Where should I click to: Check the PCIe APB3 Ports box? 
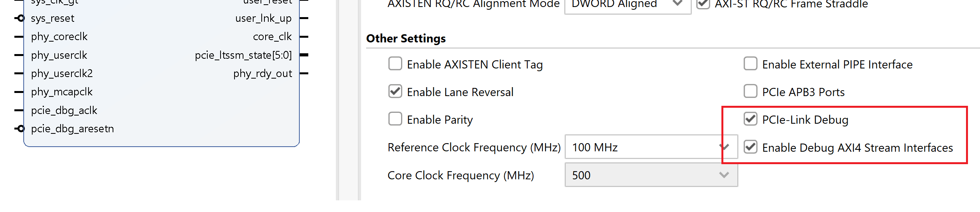[750, 91]
